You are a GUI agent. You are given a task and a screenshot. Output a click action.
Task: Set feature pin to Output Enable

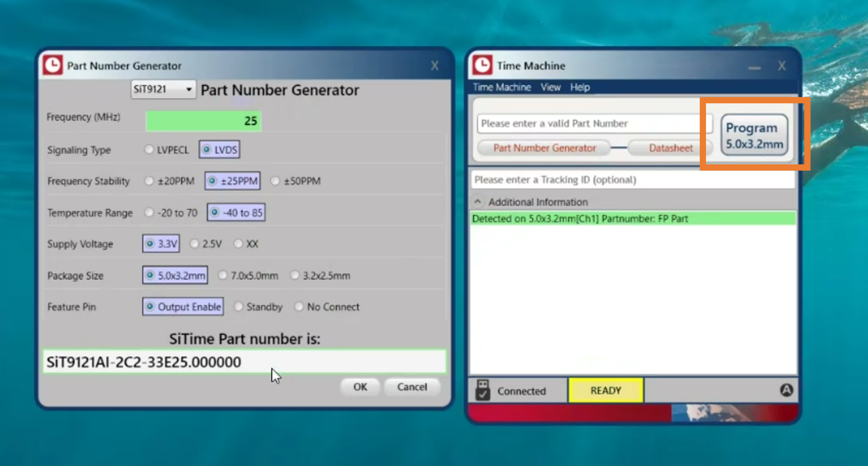pos(183,307)
